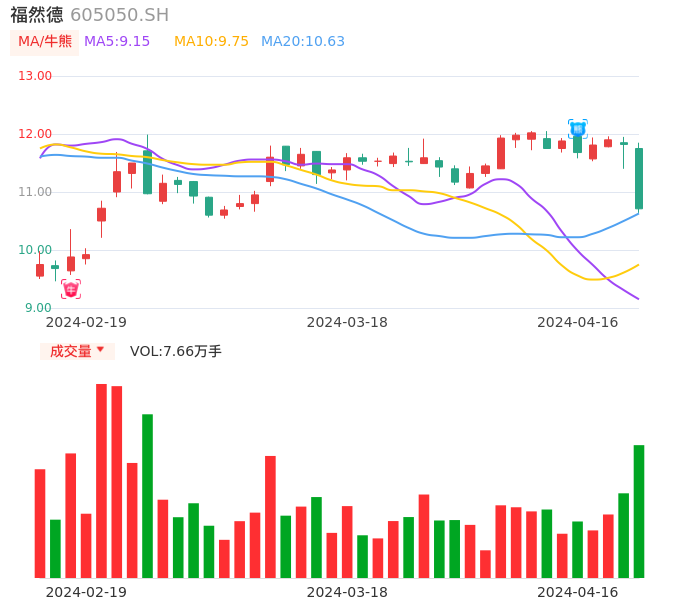Select the blue MA20:10.63 legend
The height and width of the screenshot is (606, 686).
click(x=302, y=42)
